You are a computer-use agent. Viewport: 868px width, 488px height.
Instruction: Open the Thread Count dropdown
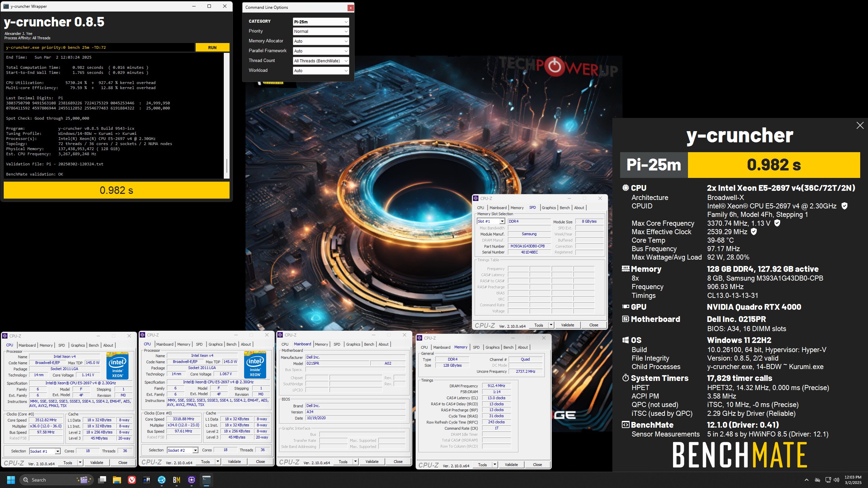coord(321,61)
